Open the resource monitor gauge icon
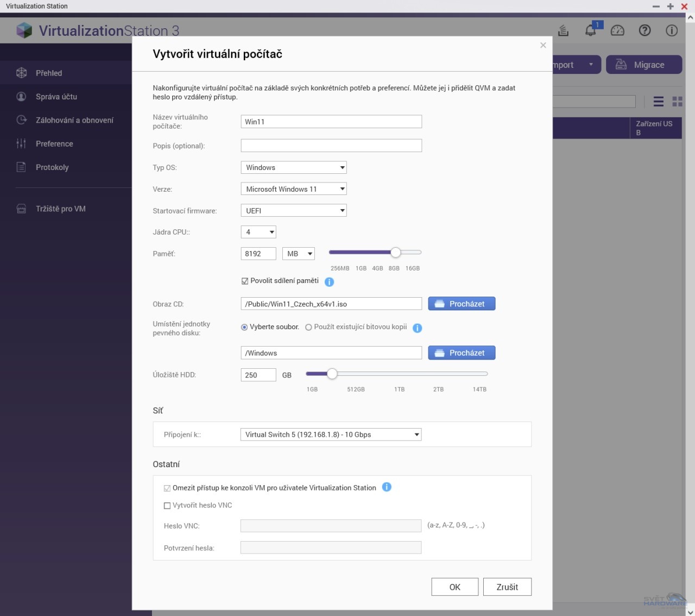Image resolution: width=695 pixels, height=616 pixels. click(617, 30)
